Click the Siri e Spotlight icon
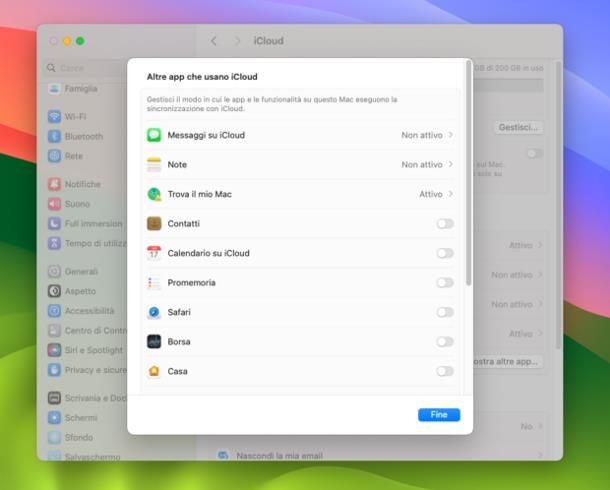 coord(54,350)
